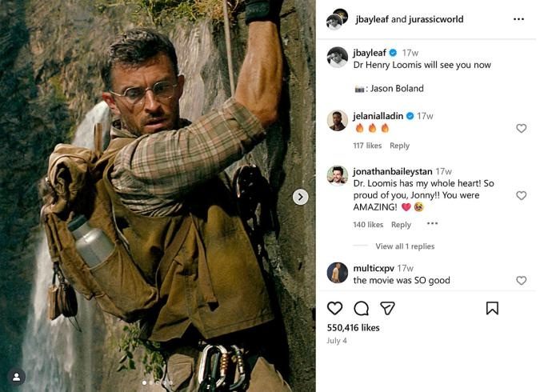Like multicxpv's comment

coord(521,280)
